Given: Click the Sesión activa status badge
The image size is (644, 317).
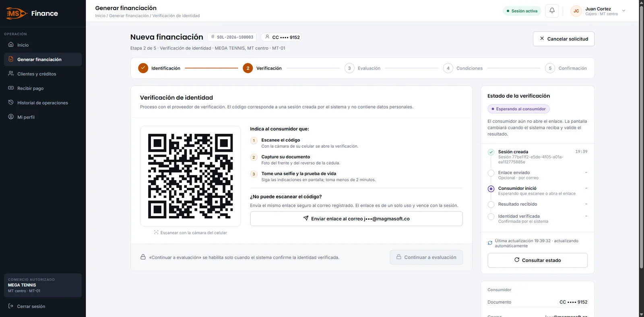Looking at the screenshot, I should pyautogui.click(x=522, y=11).
